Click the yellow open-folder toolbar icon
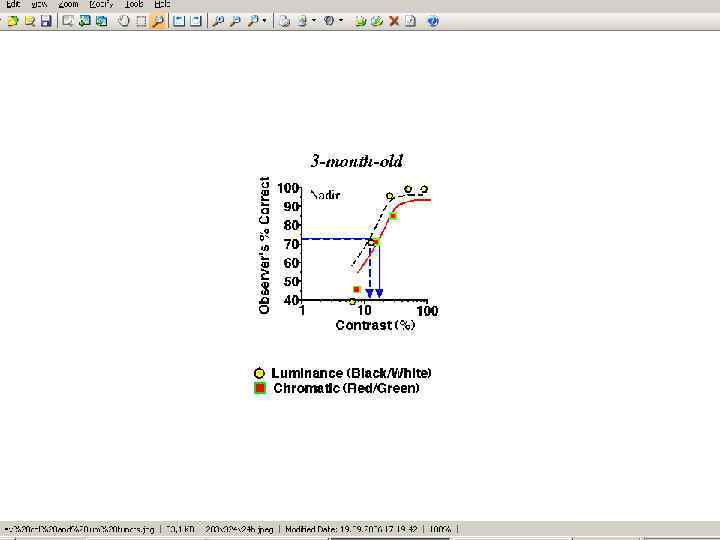720x540 pixels. [x=13, y=21]
